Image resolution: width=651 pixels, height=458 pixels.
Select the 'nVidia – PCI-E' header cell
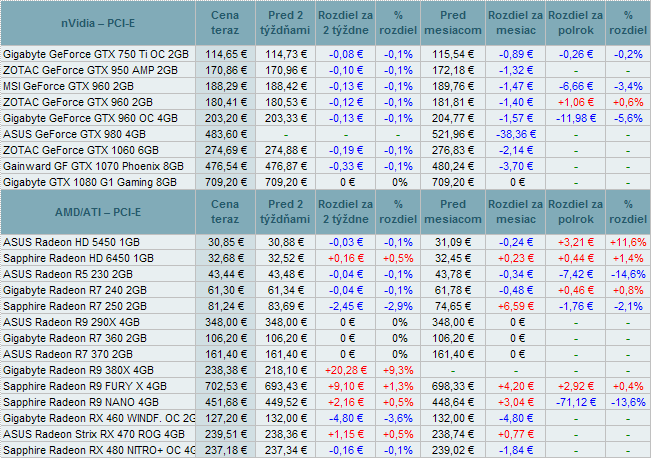tap(98, 23)
